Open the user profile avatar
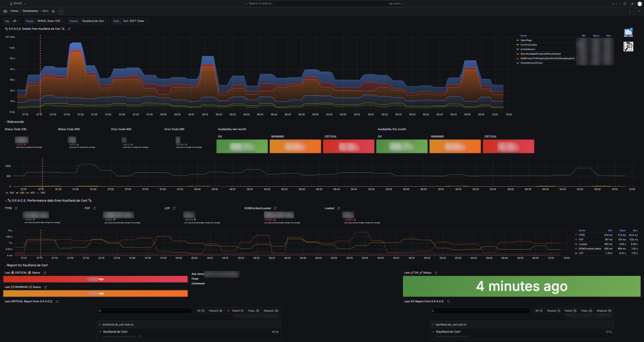This screenshot has width=644, height=342. coord(640,4)
